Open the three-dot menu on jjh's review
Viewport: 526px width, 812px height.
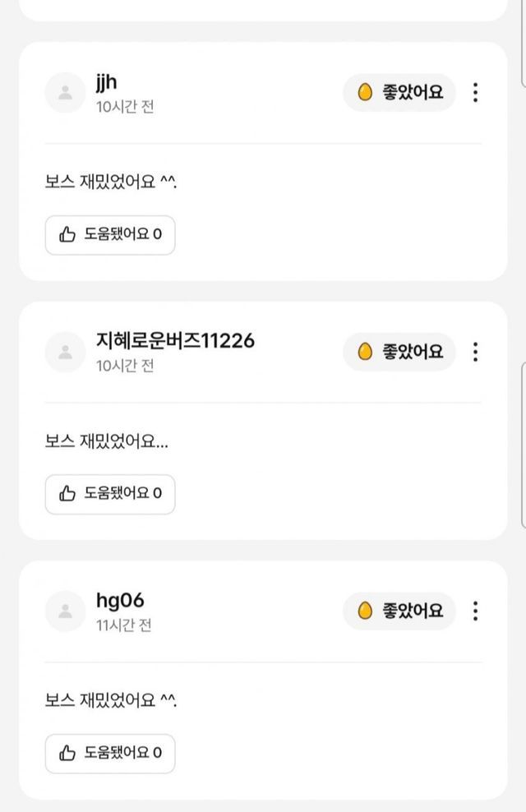coord(475,93)
